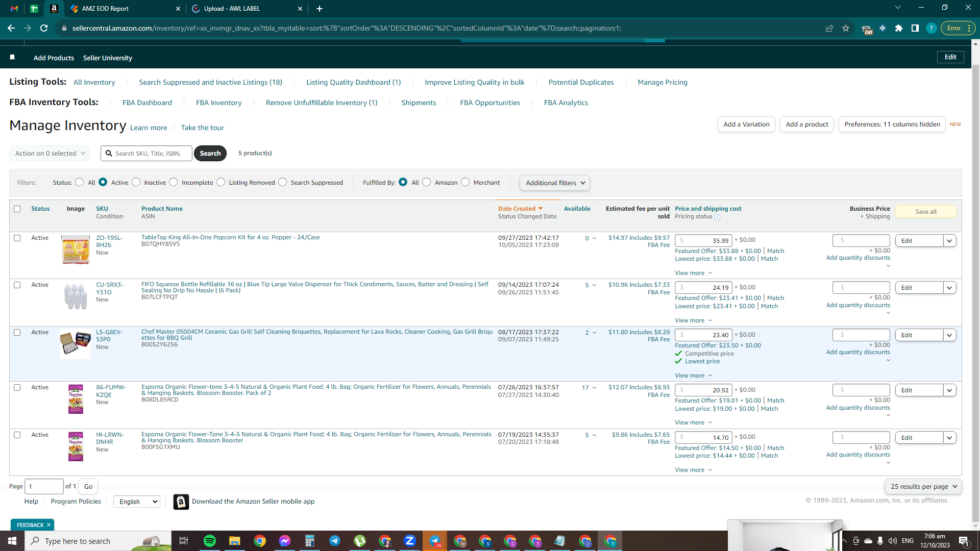The width and height of the screenshot is (980, 551).
Task: Launch Spotify from the taskbar
Action: tap(210, 541)
